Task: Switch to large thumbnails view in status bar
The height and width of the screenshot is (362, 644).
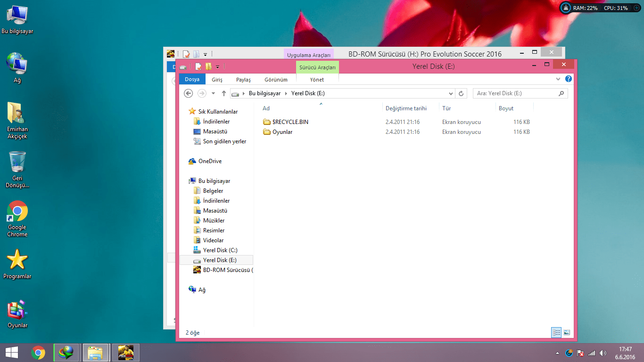Action: pos(566,332)
